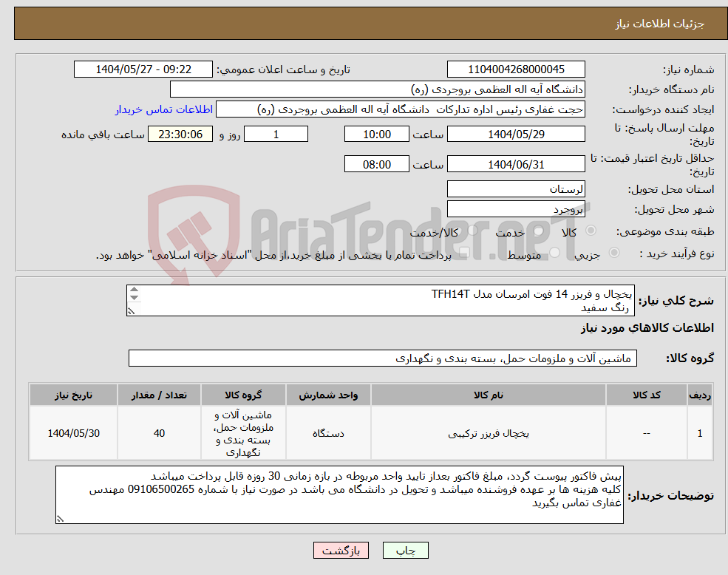728x575 pixels.
Task: Click the گروه کالا field
Action: click(x=383, y=358)
